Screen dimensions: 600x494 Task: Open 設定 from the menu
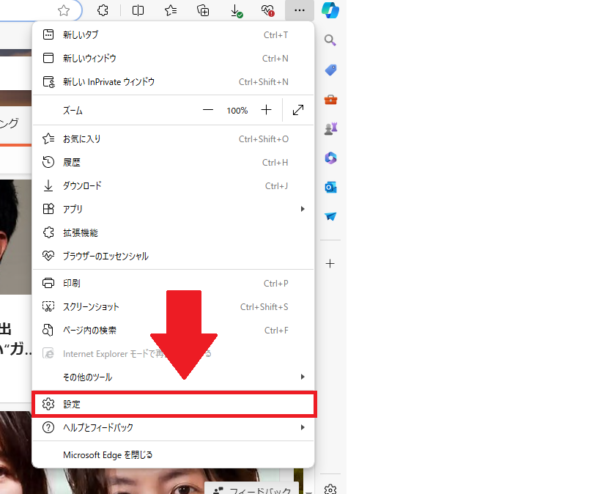tap(174, 404)
